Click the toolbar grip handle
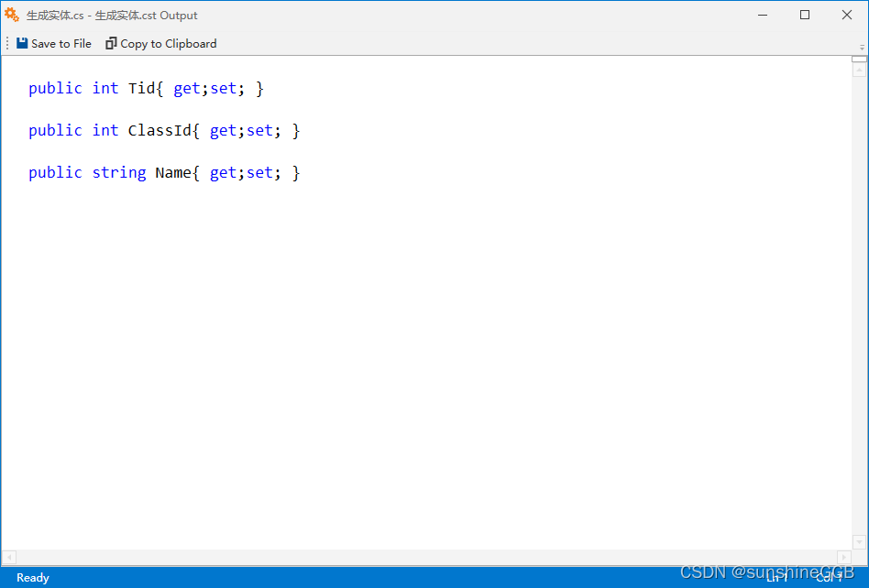This screenshot has height=588, width=869. click(7, 43)
